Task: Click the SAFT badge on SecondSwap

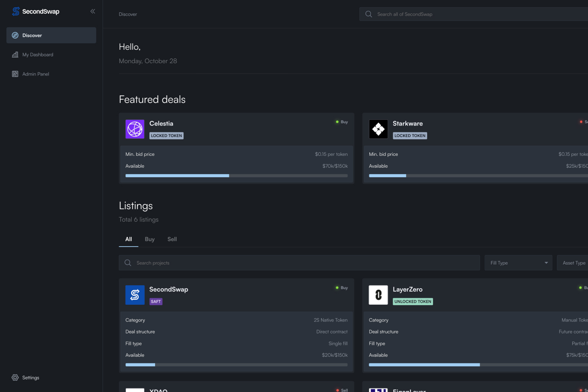Action: pos(156,302)
